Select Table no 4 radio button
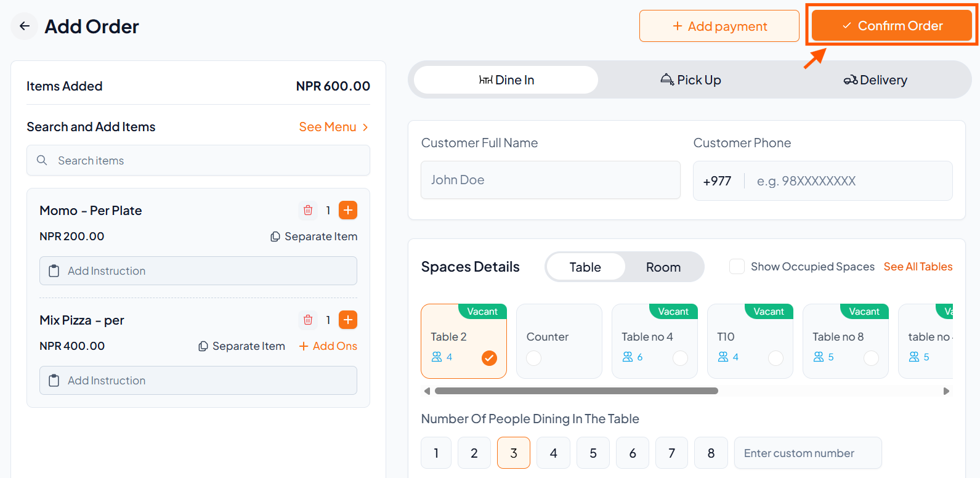980x478 pixels. point(680,358)
